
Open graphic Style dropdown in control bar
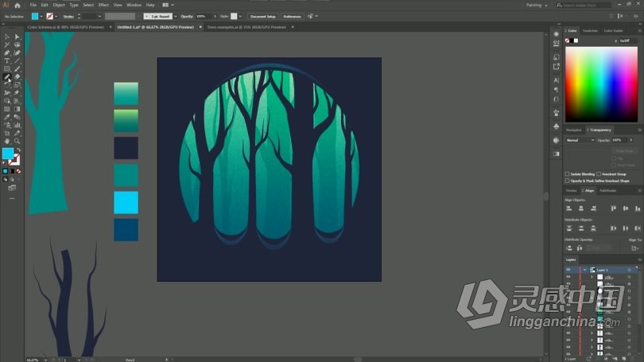(240, 17)
